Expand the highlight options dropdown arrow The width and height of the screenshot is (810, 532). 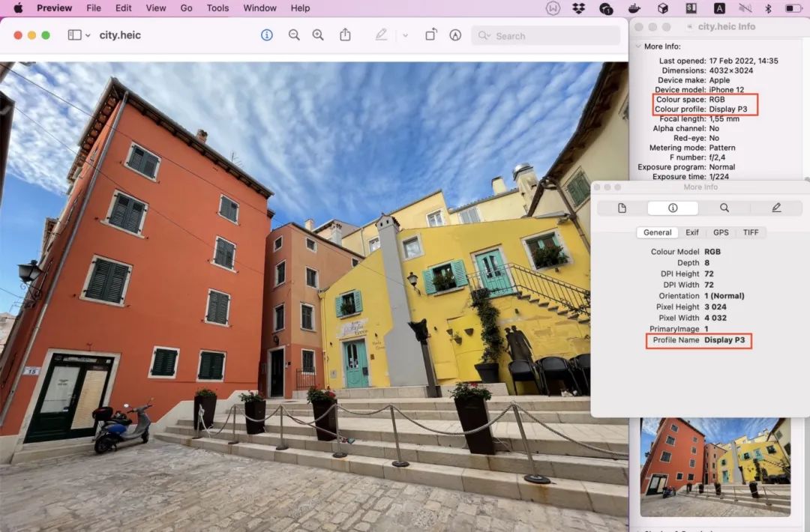click(406, 36)
